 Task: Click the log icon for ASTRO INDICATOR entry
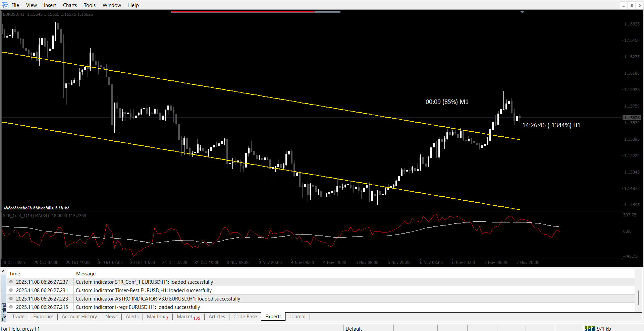[11, 299]
